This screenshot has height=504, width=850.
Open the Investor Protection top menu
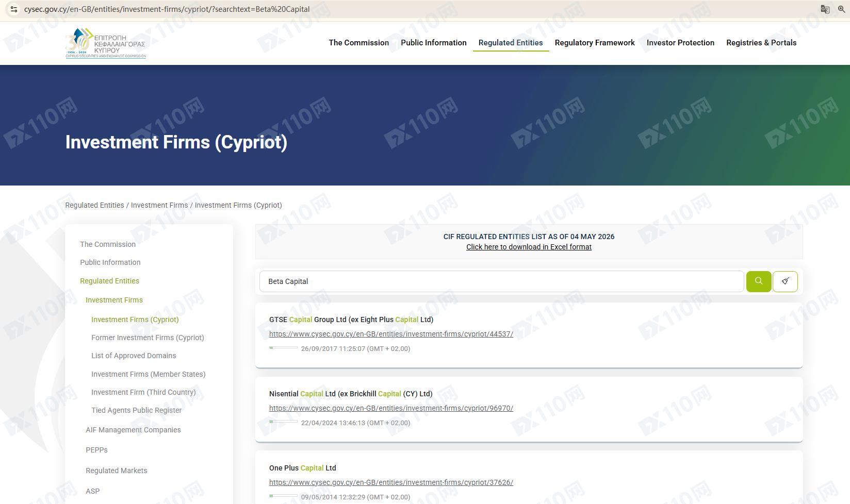click(x=680, y=43)
